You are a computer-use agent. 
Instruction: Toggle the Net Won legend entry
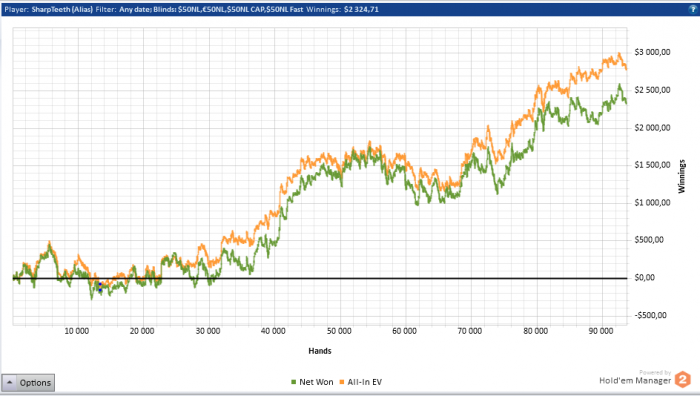coord(312,382)
